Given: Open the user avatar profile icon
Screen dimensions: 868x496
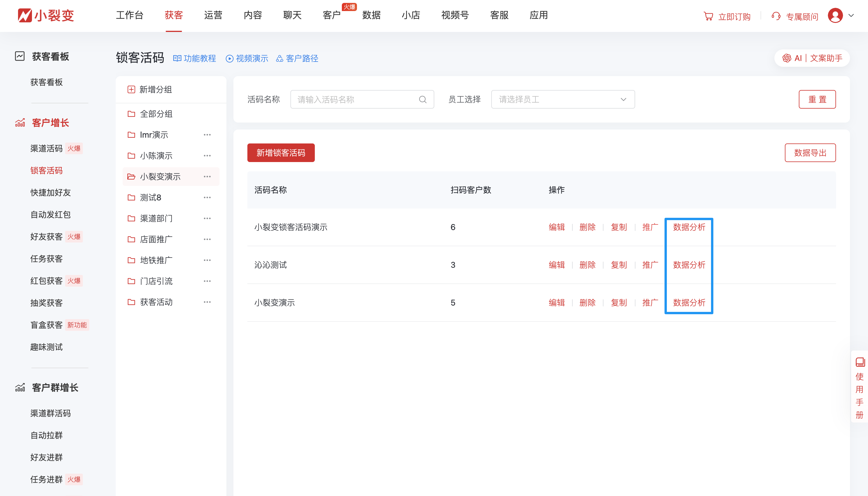Looking at the screenshot, I should click(x=835, y=16).
